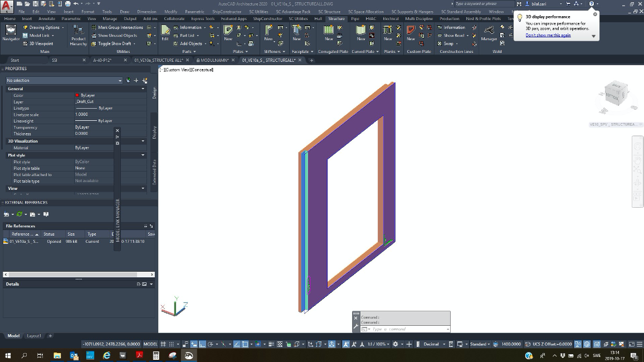Click the Part List button
Image resolution: width=644 pixels, height=362 pixels.
pos(187,36)
